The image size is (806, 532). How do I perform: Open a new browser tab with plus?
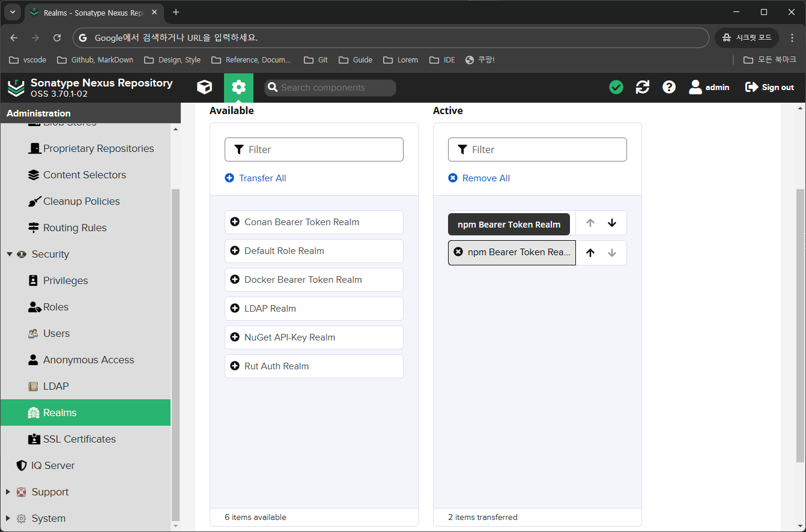pyautogui.click(x=175, y=12)
